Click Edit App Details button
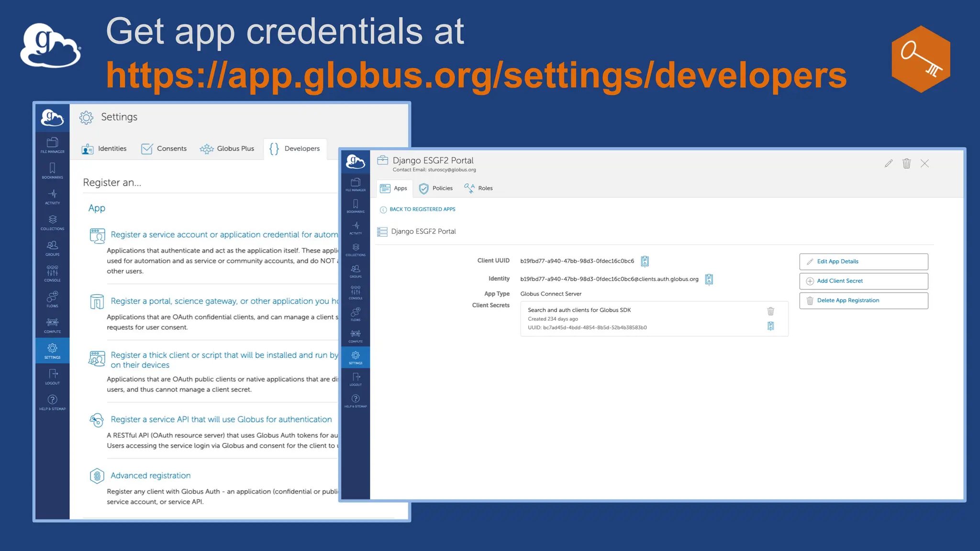980x551 pixels. (x=864, y=262)
